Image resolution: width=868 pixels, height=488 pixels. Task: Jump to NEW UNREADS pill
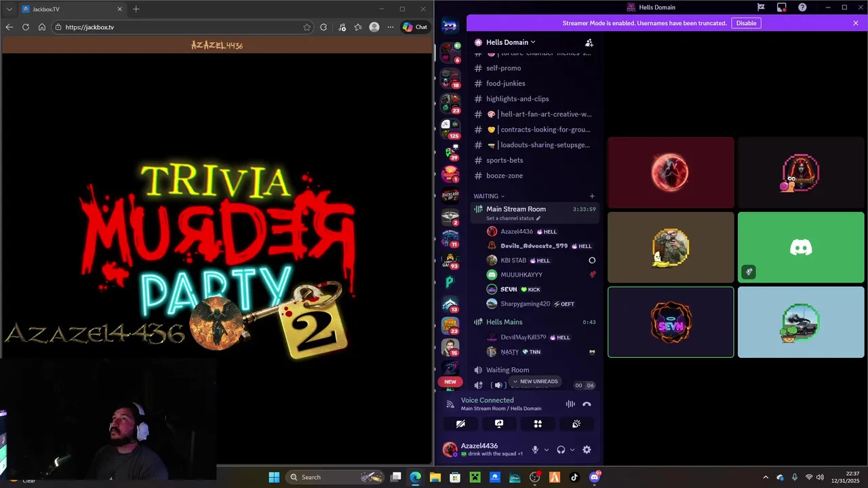(x=535, y=382)
